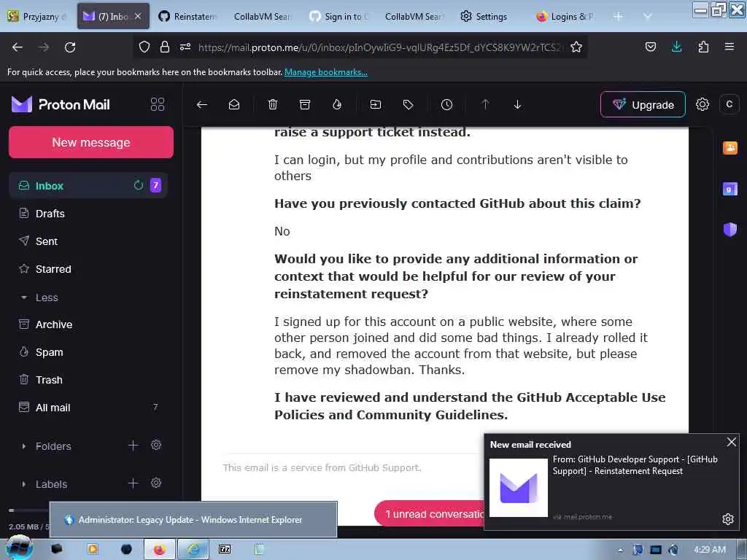
Task: Bookmark this page with star icon
Action: [x=576, y=47]
